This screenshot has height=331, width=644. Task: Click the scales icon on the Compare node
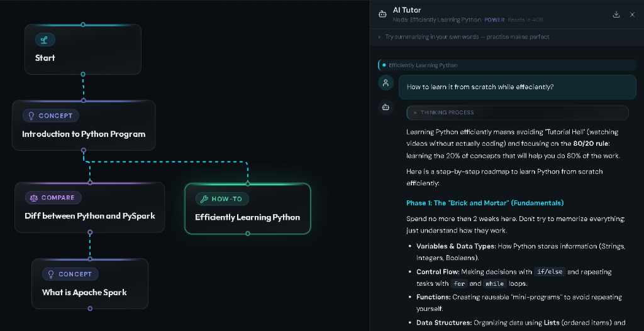pyautogui.click(x=34, y=198)
